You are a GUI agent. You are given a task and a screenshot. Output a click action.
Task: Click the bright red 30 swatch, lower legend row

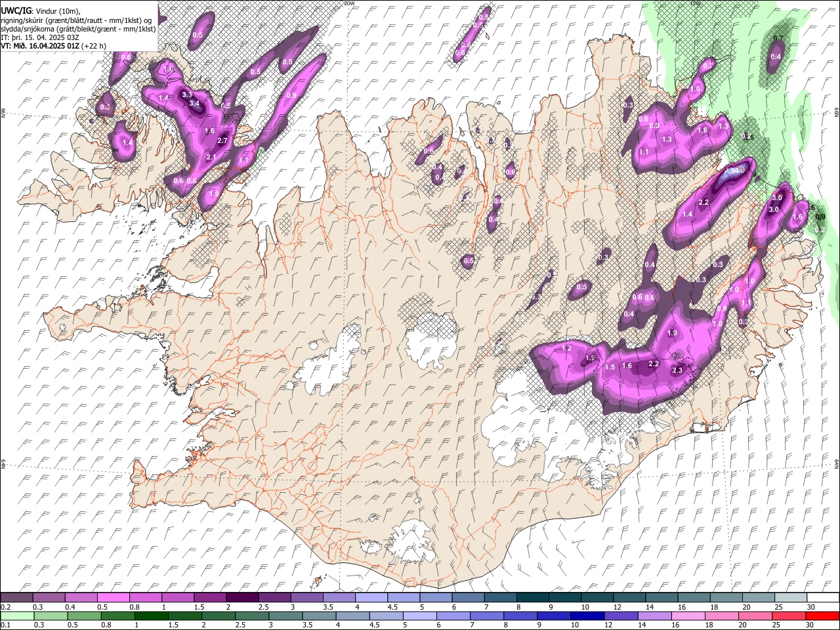[822, 616]
